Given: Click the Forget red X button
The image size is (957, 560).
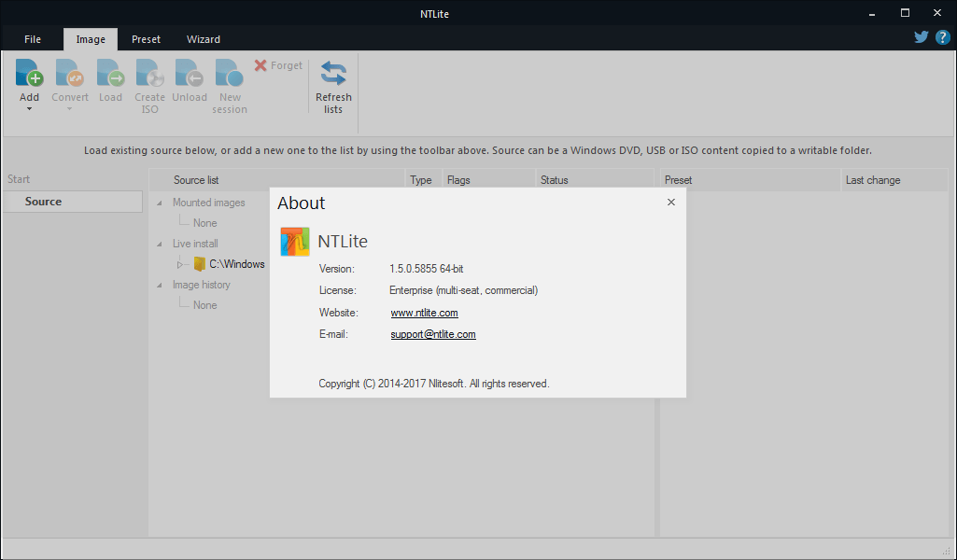Looking at the screenshot, I should (x=278, y=66).
